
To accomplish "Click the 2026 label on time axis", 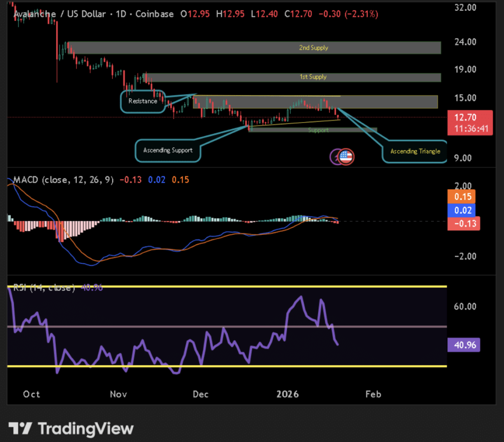I will 288,394.
